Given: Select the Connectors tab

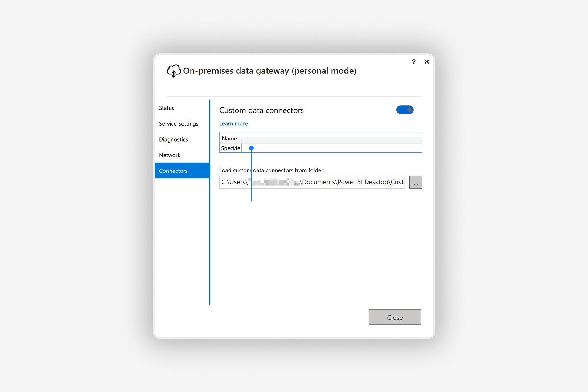Looking at the screenshot, I should coord(182,171).
